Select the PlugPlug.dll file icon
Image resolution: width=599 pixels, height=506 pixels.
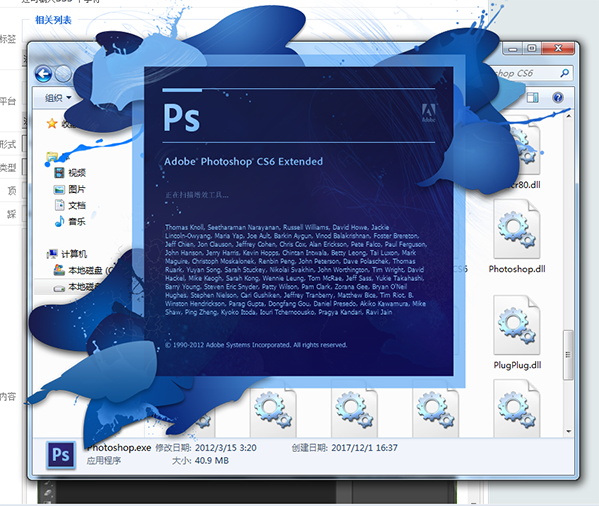click(516, 325)
